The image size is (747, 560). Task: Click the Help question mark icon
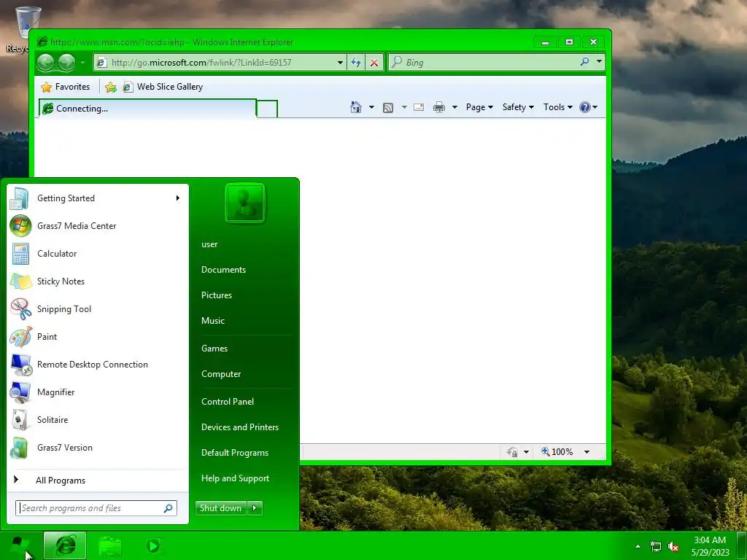(x=585, y=107)
